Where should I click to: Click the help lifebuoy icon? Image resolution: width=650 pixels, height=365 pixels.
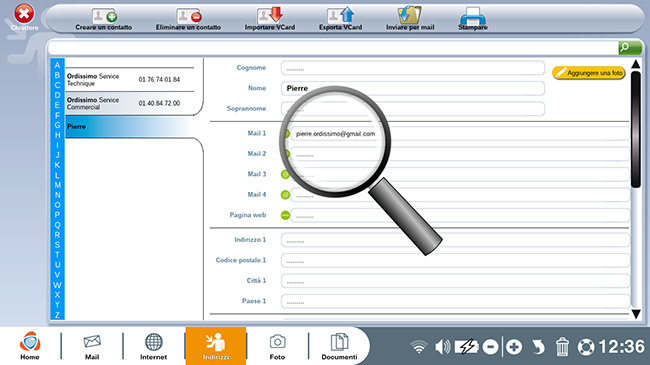586,347
